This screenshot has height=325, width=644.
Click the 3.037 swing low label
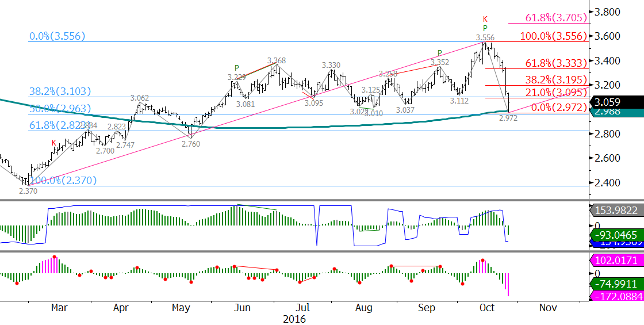[x=405, y=110]
